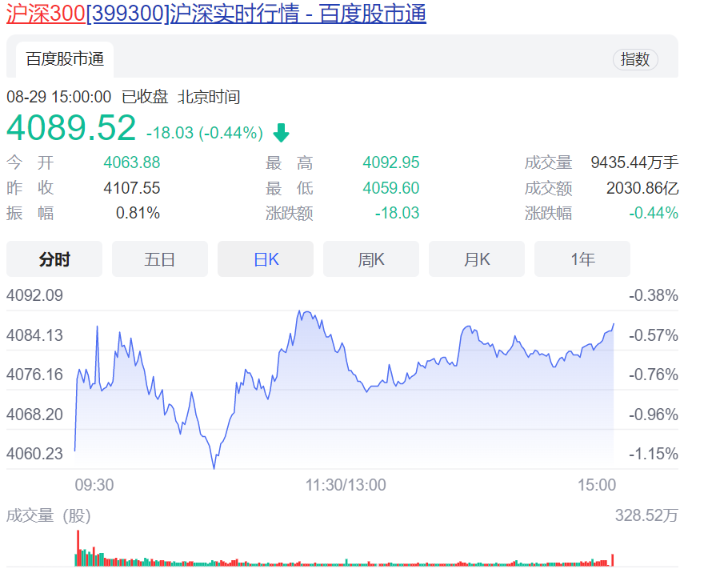Image resolution: width=728 pixels, height=569 pixels.
Task: Click the timestamp 08-29 15:00:00
Action: coord(59,97)
